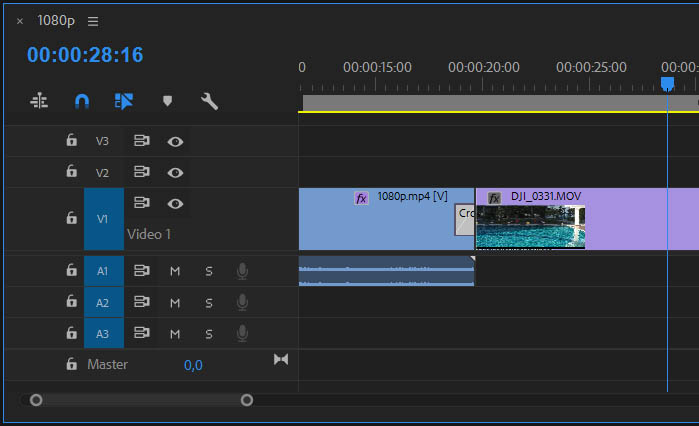This screenshot has height=426, width=699.
Task: Toggle lock on track V1
Action: coord(71,218)
